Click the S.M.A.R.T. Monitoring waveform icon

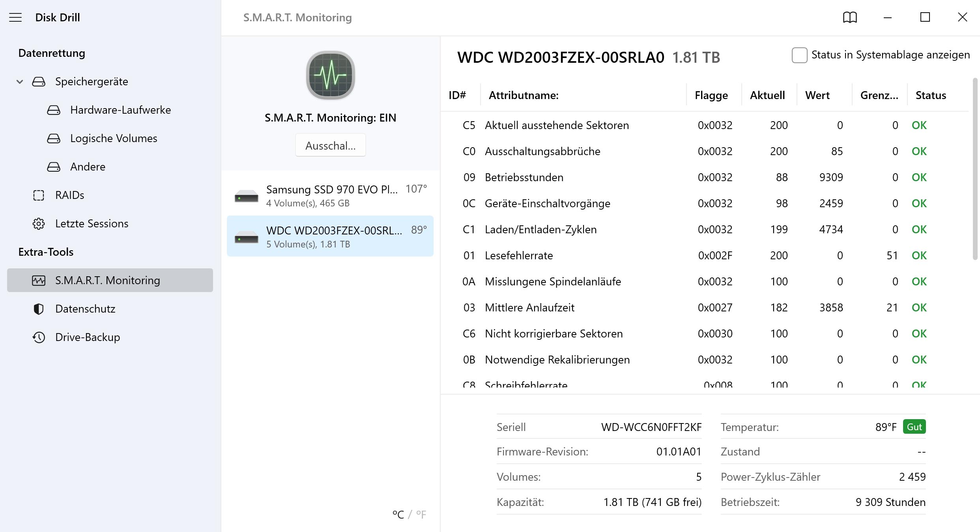coord(39,281)
